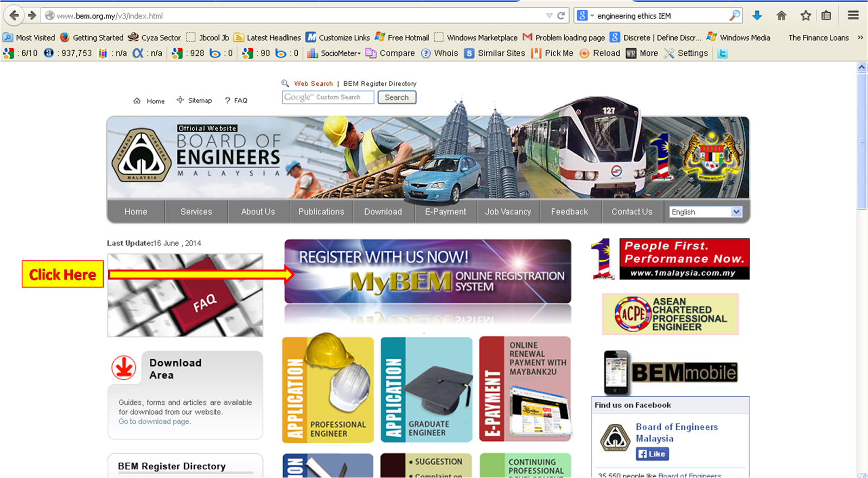The image size is (868, 478).
Task: Open the E-Payment menu item
Action: [445, 212]
